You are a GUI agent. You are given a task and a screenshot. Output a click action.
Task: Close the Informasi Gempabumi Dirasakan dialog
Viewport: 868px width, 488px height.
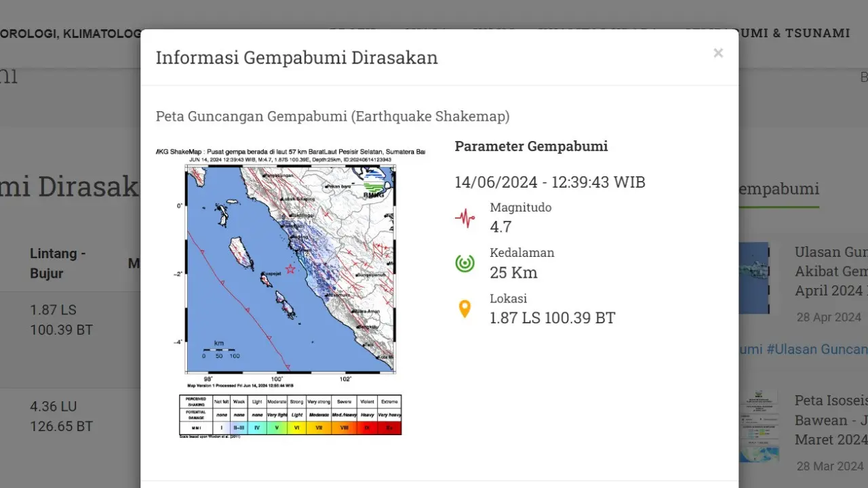[718, 53]
